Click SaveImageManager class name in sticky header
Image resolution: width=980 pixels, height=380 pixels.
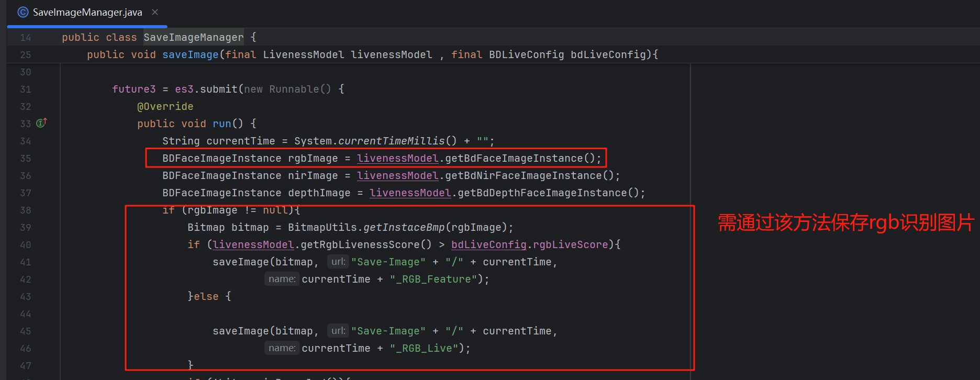pos(193,38)
